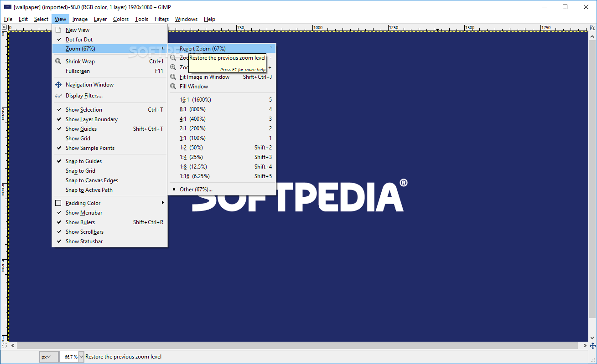This screenshot has width=597, height=364.
Task: Click the vertical scrollbar down arrow
Action: (x=592, y=338)
